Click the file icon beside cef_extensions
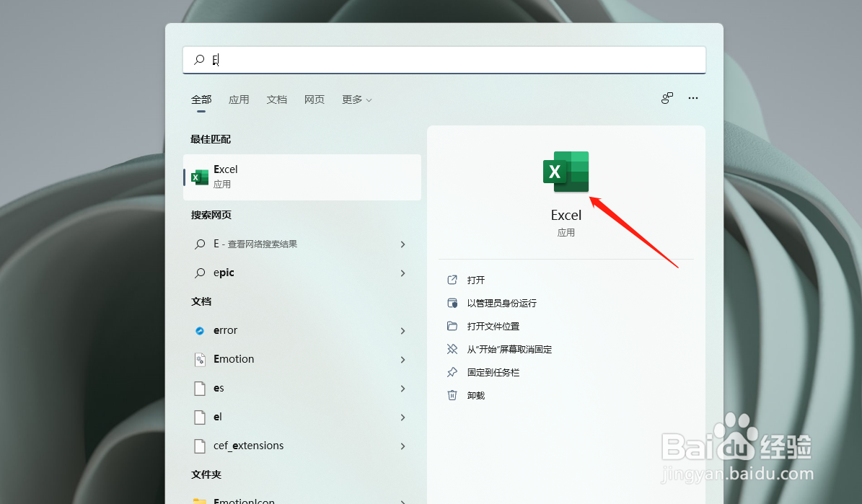Screen dimensions: 862x504 coord(200,446)
